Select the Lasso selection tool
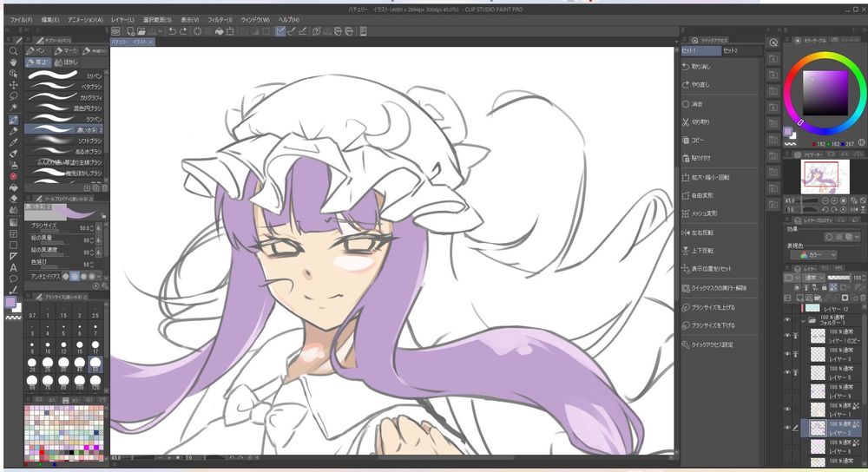This screenshot has height=472, width=868. point(13,96)
